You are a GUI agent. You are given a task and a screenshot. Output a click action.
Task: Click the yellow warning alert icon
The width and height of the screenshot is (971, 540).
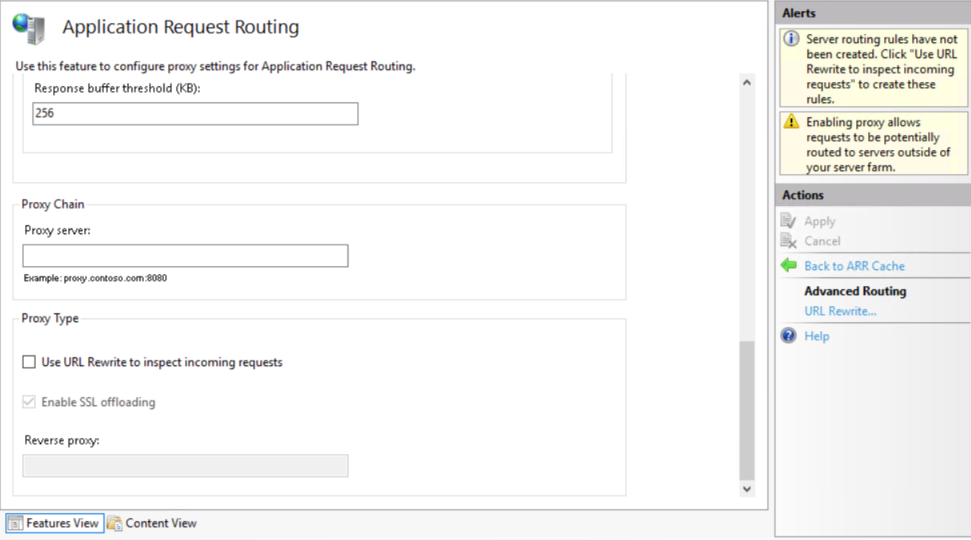point(791,122)
